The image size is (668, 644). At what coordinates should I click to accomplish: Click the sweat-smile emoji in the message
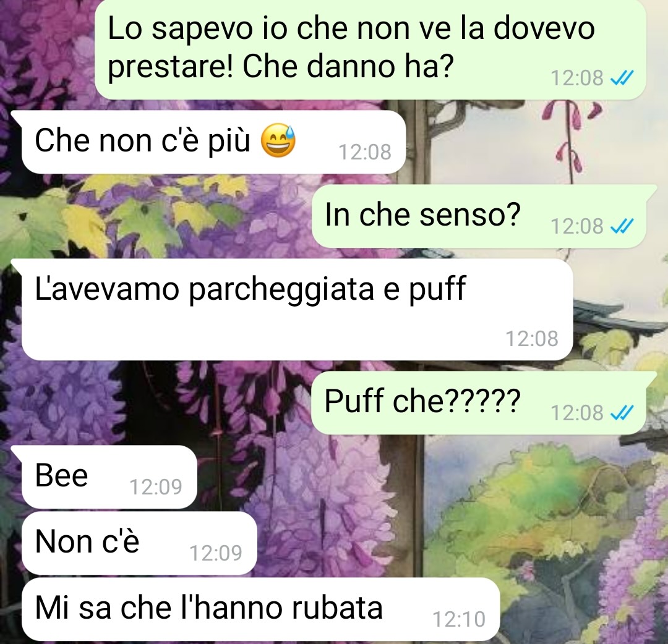click(278, 141)
